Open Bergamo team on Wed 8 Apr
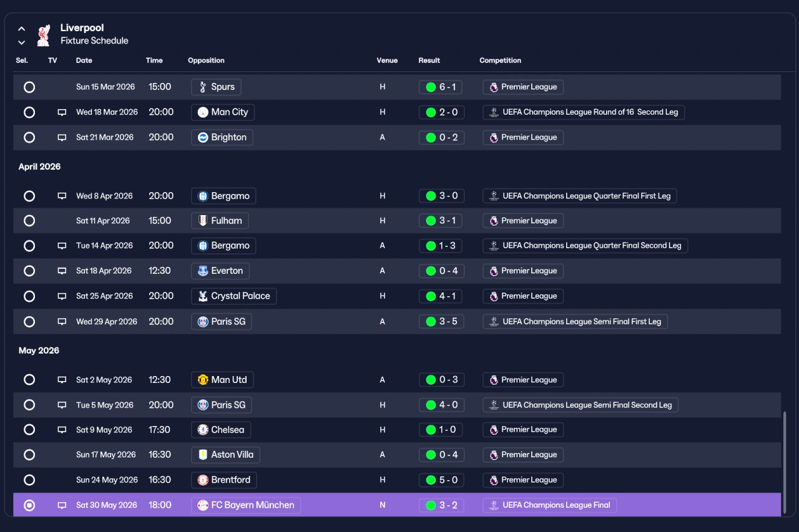 coord(223,196)
